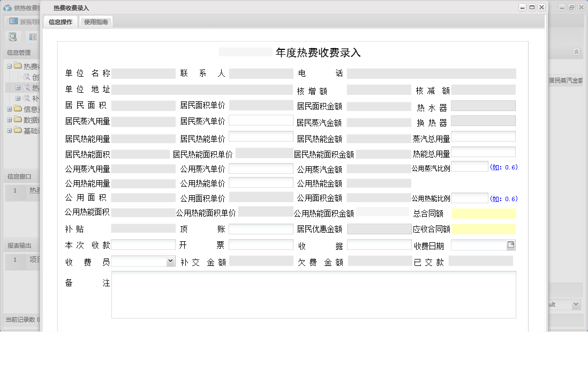This screenshot has width=588, height=378.
Task: Select the magnifier search icon in the toolbar
Action: point(13,36)
